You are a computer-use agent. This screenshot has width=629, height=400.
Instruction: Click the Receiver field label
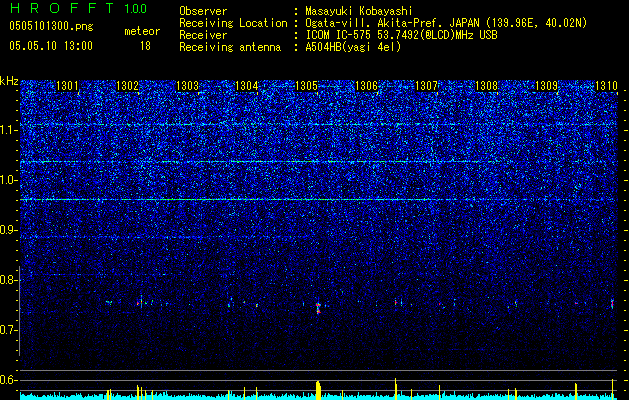tap(203, 35)
